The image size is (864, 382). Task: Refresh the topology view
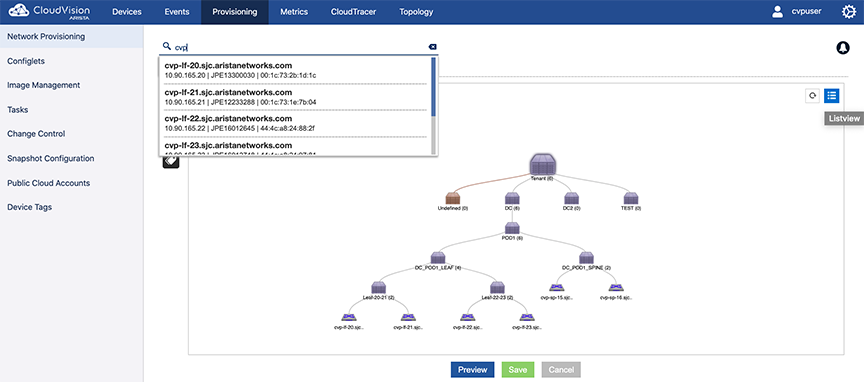pyautogui.click(x=812, y=95)
